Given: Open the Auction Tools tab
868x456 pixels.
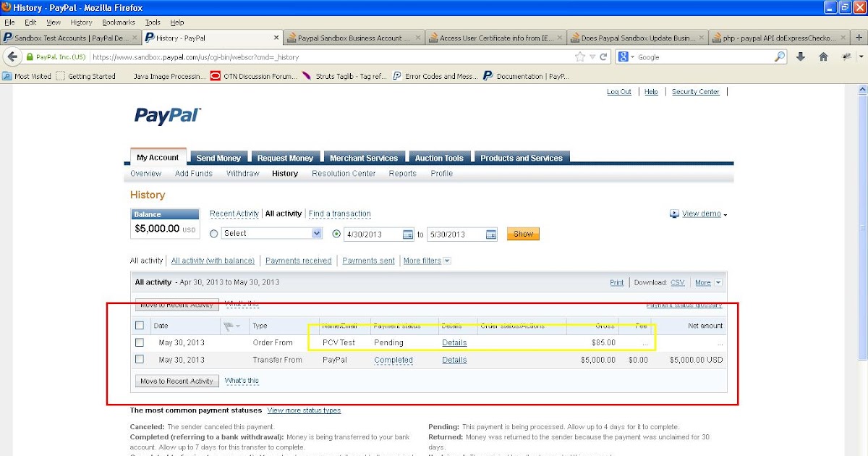Looking at the screenshot, I should point(439,158).
